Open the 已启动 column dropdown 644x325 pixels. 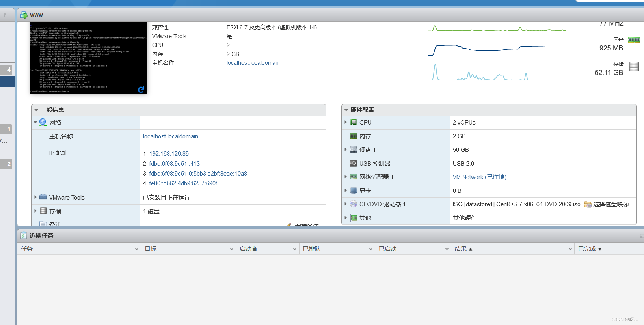(x=447, y=249)
